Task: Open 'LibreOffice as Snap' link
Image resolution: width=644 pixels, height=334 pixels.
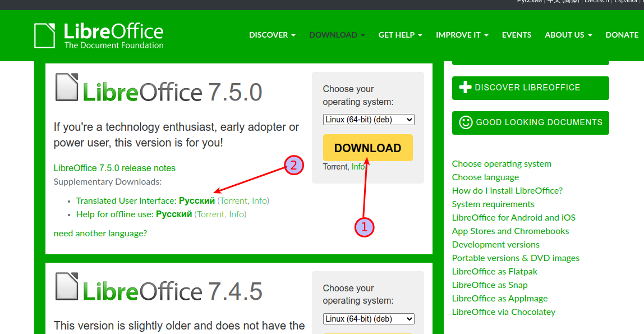Action: pyautogui.click(x=490, y=285)
